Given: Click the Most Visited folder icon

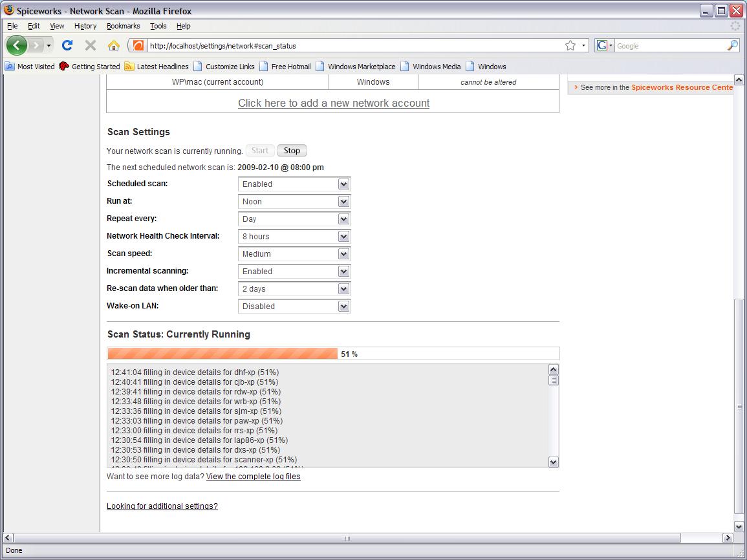Looking at the screenshot, I should [10, 66].
